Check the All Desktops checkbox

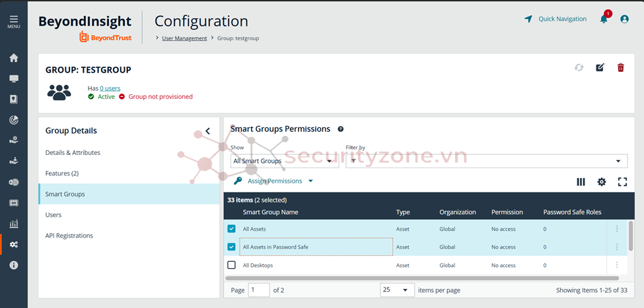[x=231, y=265]
